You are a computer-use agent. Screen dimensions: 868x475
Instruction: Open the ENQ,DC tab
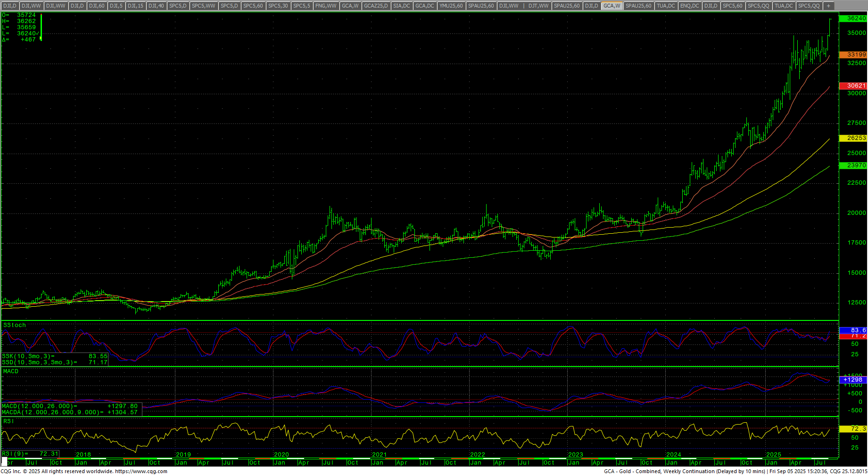[x=690, y=6]
